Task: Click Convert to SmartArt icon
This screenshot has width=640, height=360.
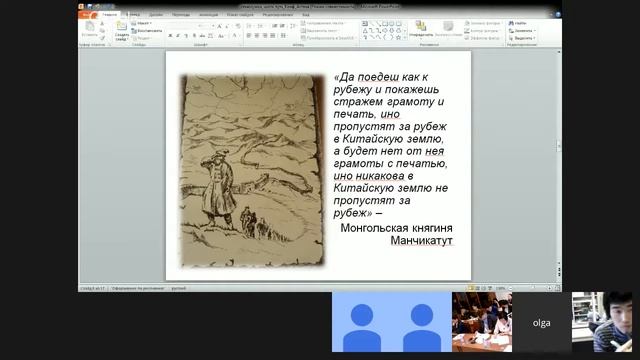Action: point(303,38)
